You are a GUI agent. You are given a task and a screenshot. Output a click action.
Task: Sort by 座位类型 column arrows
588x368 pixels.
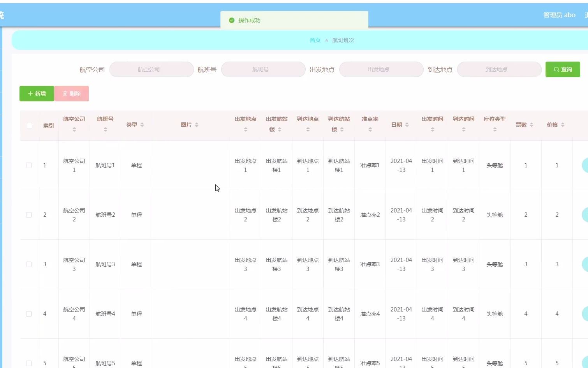(495, 129)
